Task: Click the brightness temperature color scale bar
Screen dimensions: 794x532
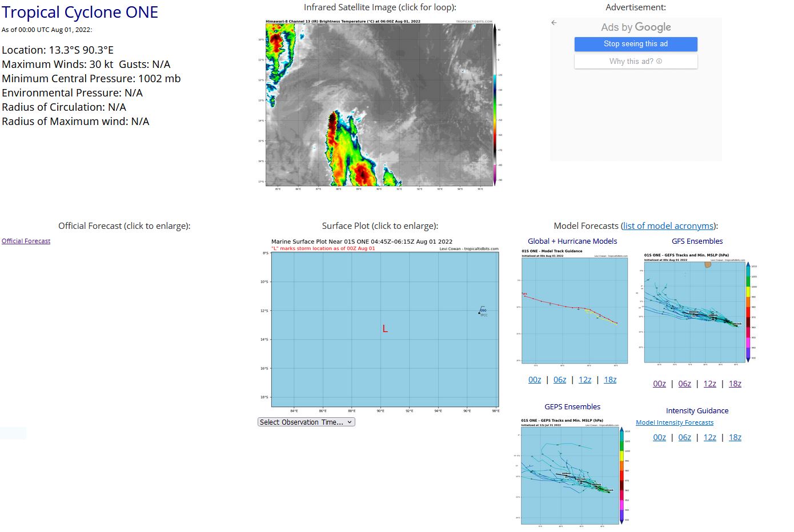Action: click(496, 104)
